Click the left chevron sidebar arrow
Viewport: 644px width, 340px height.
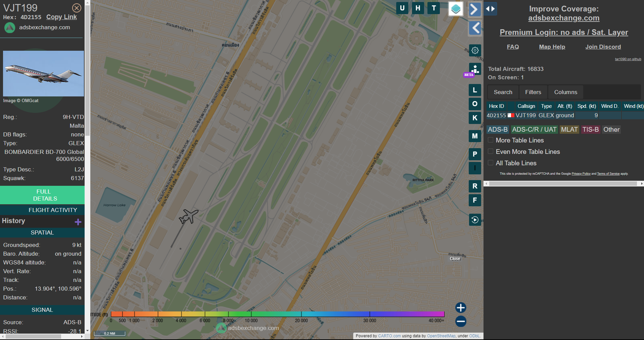point(474,28)
